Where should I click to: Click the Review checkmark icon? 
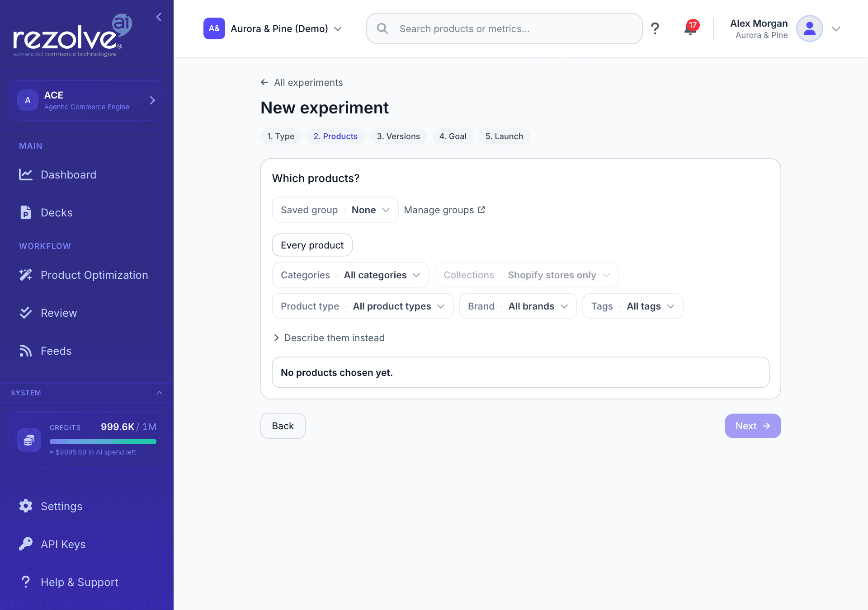coord(26,313)
